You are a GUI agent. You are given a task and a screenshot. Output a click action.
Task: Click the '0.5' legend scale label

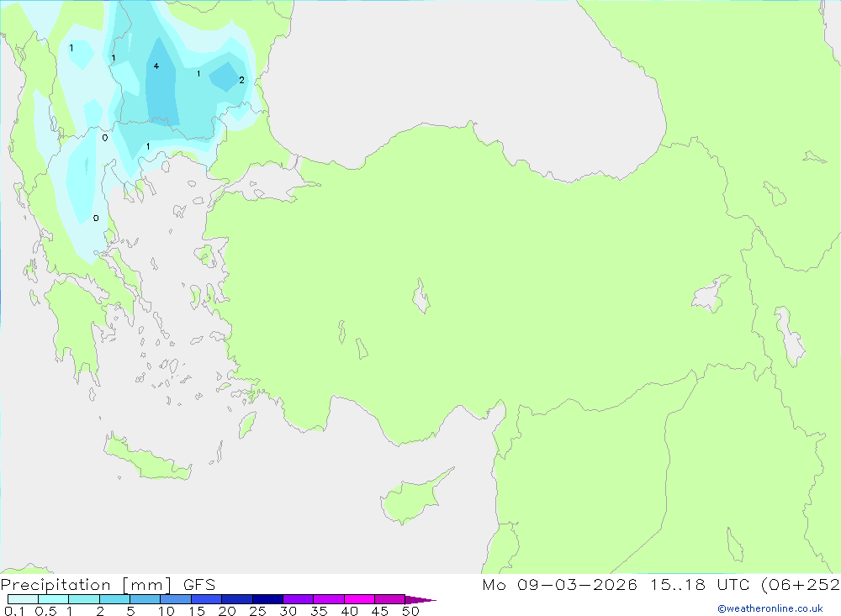45,611
